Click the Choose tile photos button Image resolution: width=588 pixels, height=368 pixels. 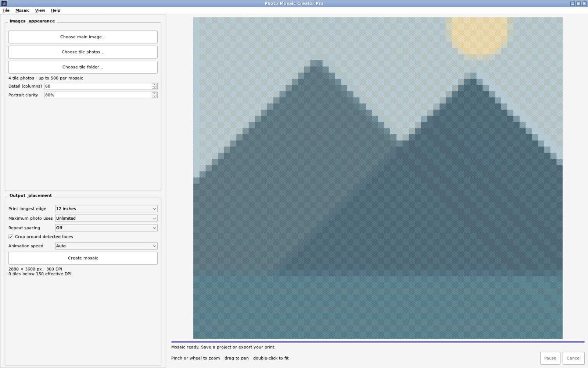(x=83, y=52)
